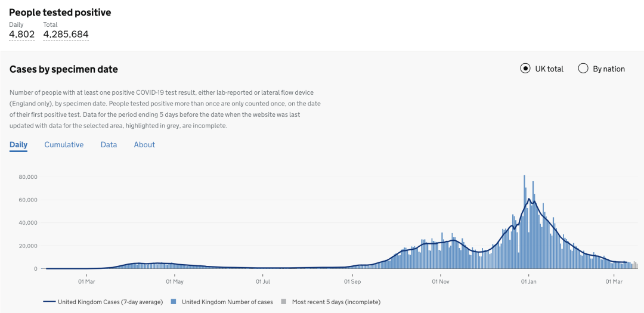The width and height of the screenshot is (644, 313).
Task: Select the Daily tab
Action: point(18,145)
